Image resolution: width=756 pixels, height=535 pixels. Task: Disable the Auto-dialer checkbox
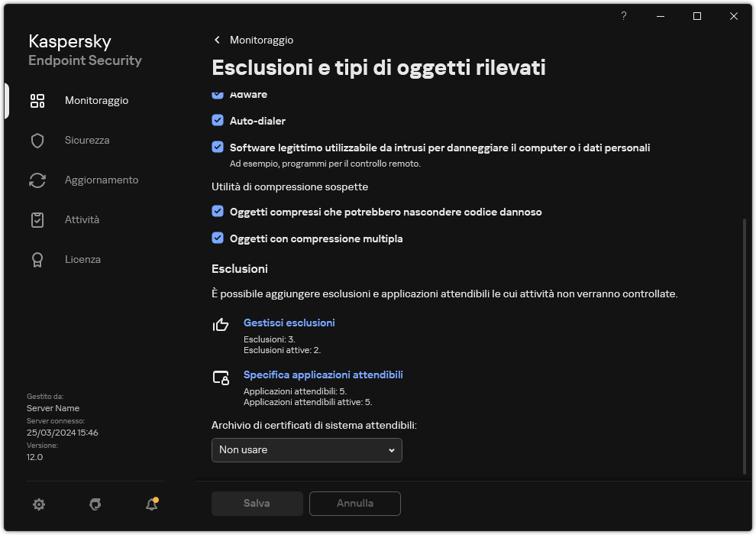pos(217,120)
